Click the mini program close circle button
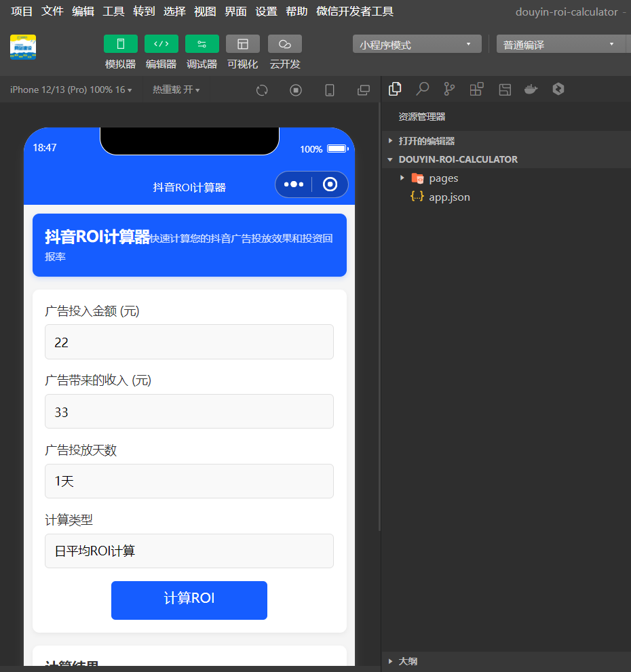Screen dimensions: 631x672 pyautogui.click(x=330, y=184)
